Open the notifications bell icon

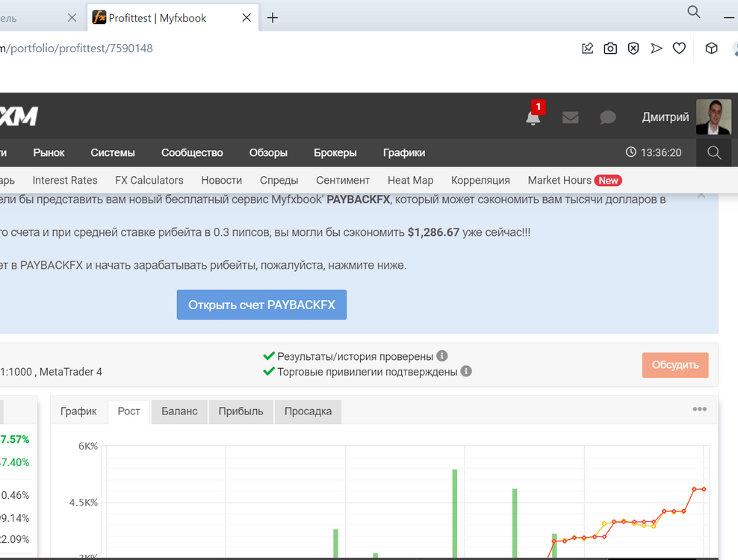point(533,117)
